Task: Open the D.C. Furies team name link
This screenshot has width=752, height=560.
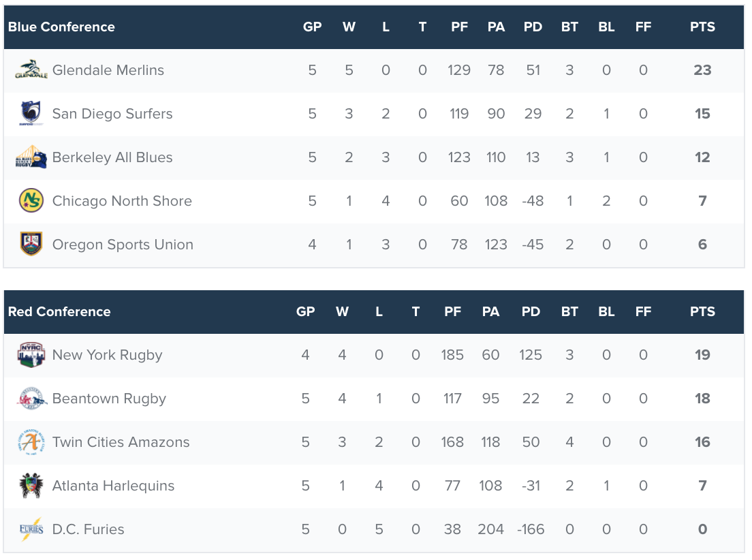Action: [x=88, y=529]
